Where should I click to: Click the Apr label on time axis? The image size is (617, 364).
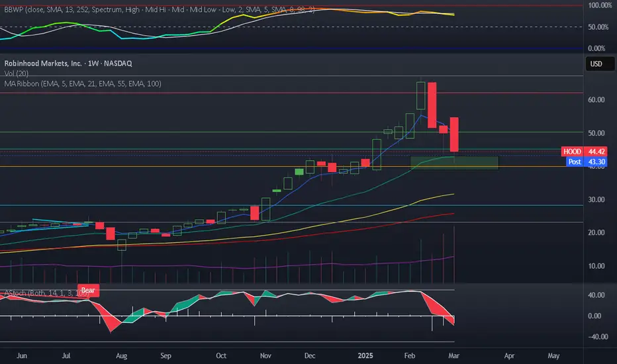pos(509,356)
